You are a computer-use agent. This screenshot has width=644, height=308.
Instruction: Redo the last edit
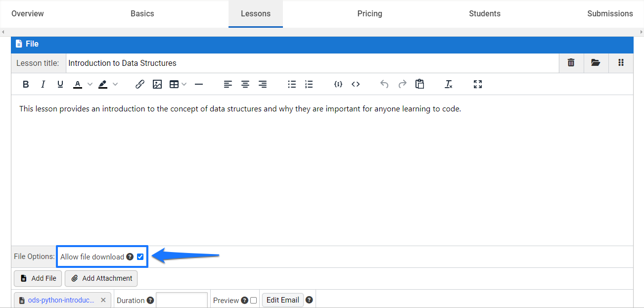(x=402, y=84)
